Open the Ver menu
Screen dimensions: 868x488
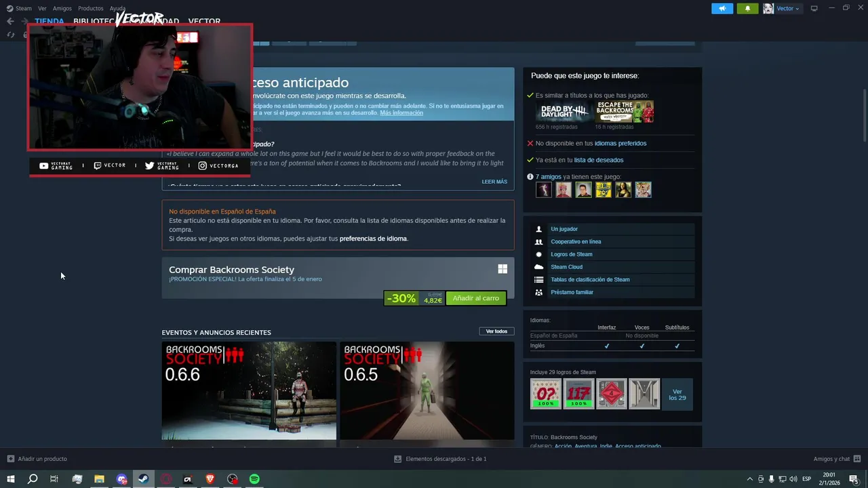tap(42, 8)
